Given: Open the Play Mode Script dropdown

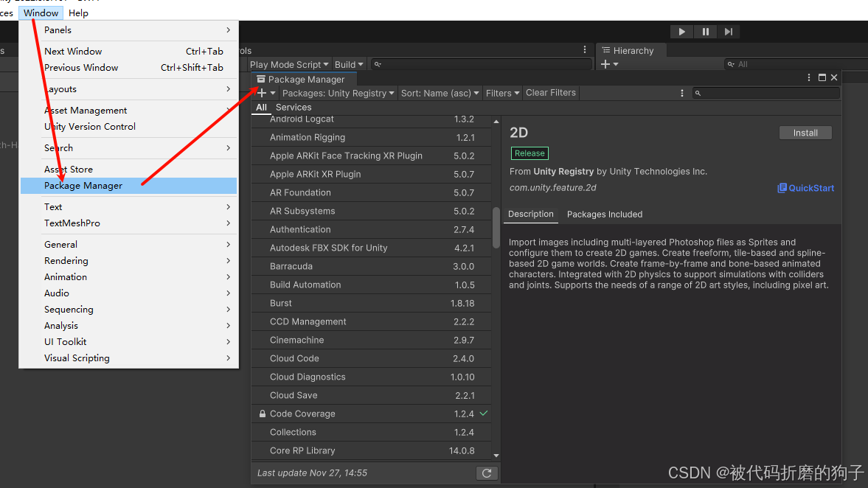Looking at the screenshot, I should [289, 64].
